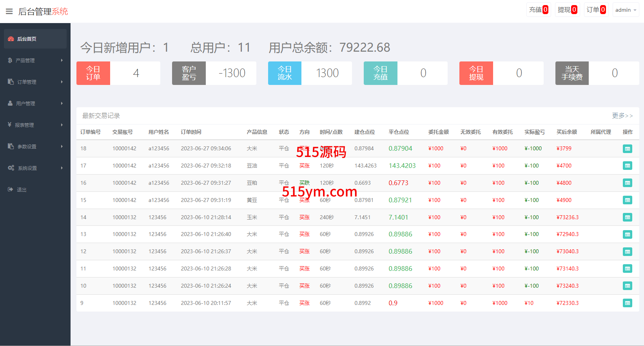
Task: Click the 系统设置 gears icon
Action: pos(11,168)
